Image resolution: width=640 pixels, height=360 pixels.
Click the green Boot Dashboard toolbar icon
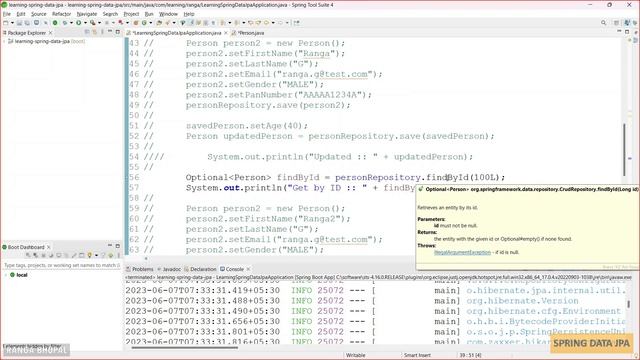(55, 23)
